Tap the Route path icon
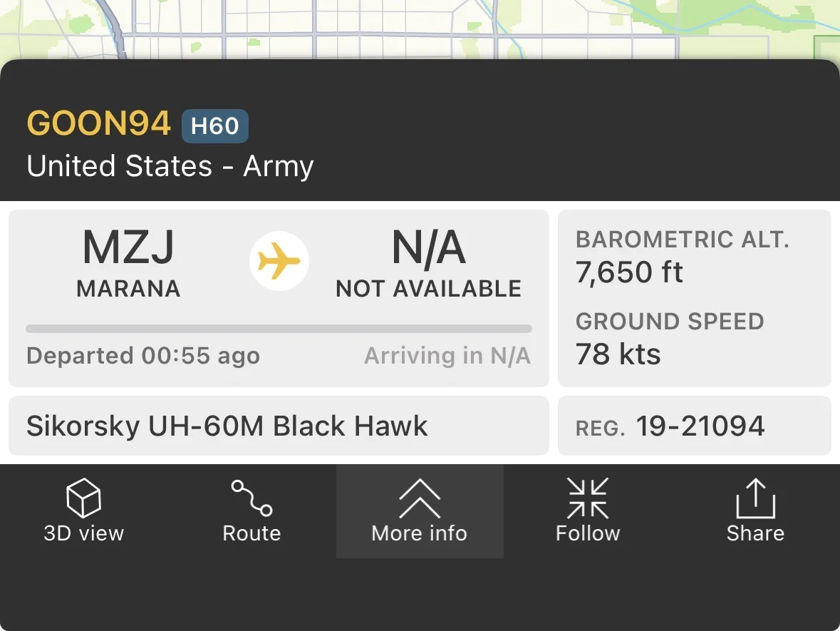840x631 pixels. tap(252, 497)
